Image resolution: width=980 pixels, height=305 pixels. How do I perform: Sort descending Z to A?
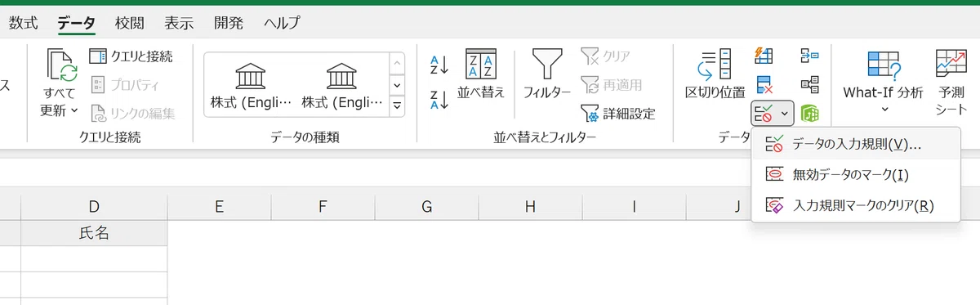439,100
